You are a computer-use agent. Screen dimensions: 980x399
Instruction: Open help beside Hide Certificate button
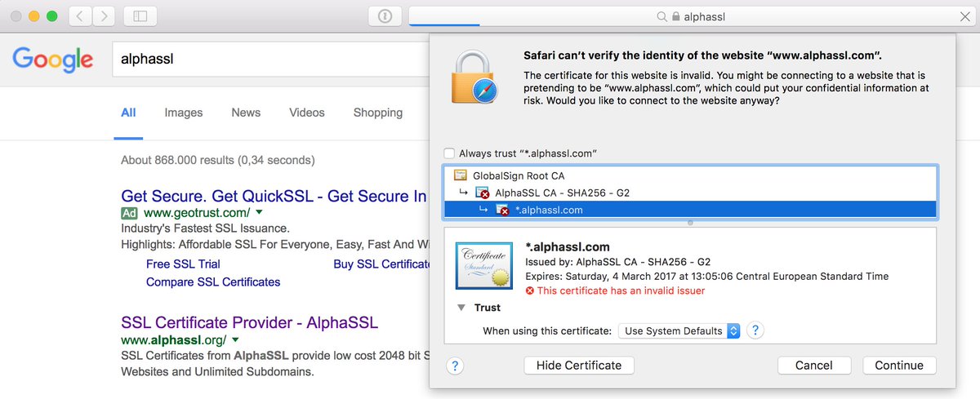[456, 366]
